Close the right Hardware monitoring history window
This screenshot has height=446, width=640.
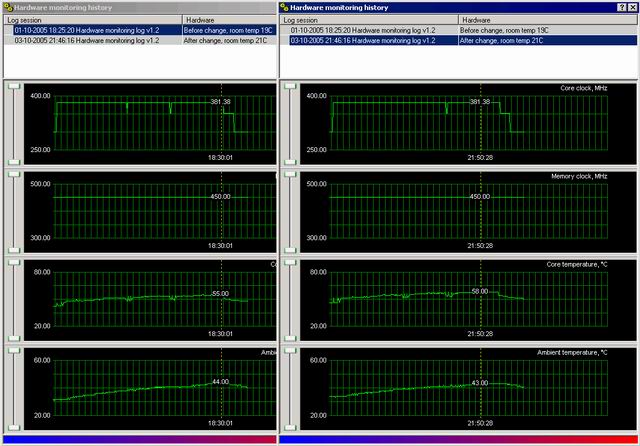[x=632, y=6]
